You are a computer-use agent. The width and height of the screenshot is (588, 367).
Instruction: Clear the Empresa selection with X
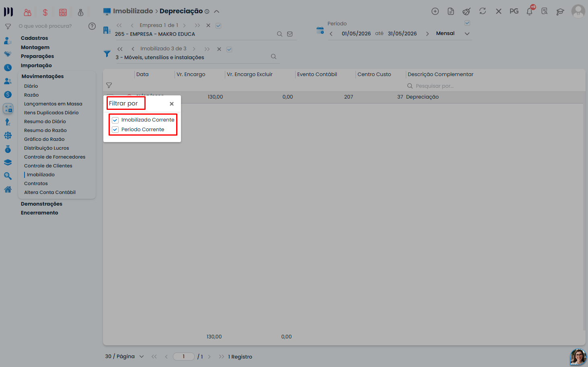click(x=208, y=25)
